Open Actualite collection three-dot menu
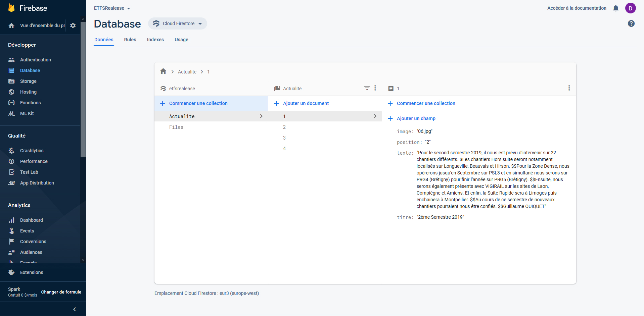The image size is (644, 316). click(375, 88)
